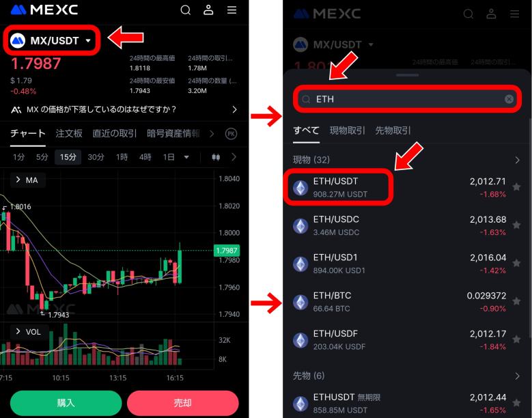Toggle favorite star for ETH/BTC
Screen dimensions: 532x418
516,301
